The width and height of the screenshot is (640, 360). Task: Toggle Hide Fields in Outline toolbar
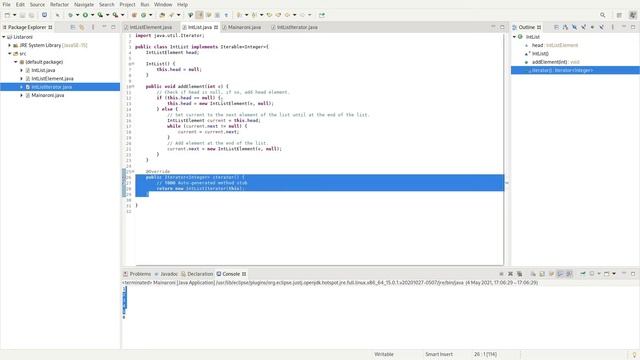[574, 27]
